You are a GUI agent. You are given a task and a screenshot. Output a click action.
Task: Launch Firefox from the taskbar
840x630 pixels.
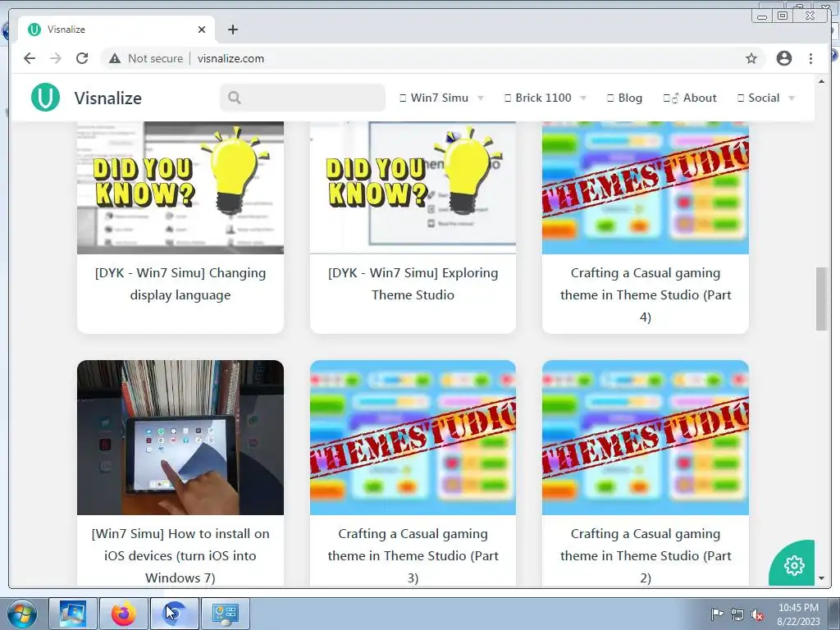pos(124,614)
